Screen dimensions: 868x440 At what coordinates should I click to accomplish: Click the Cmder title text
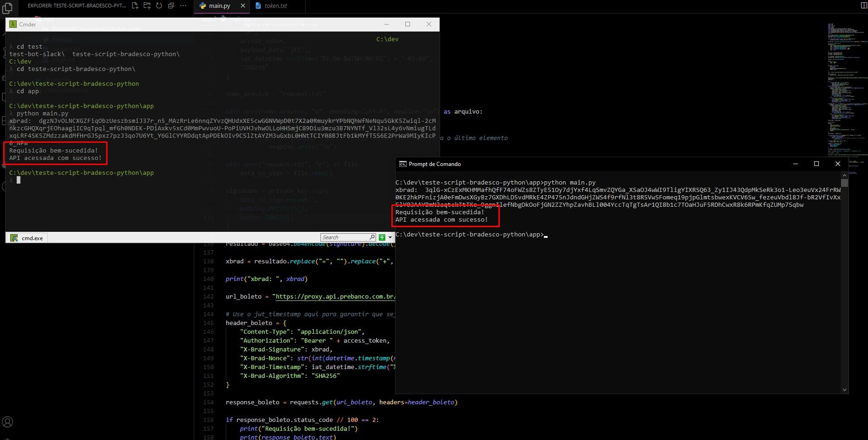point(27,24)
